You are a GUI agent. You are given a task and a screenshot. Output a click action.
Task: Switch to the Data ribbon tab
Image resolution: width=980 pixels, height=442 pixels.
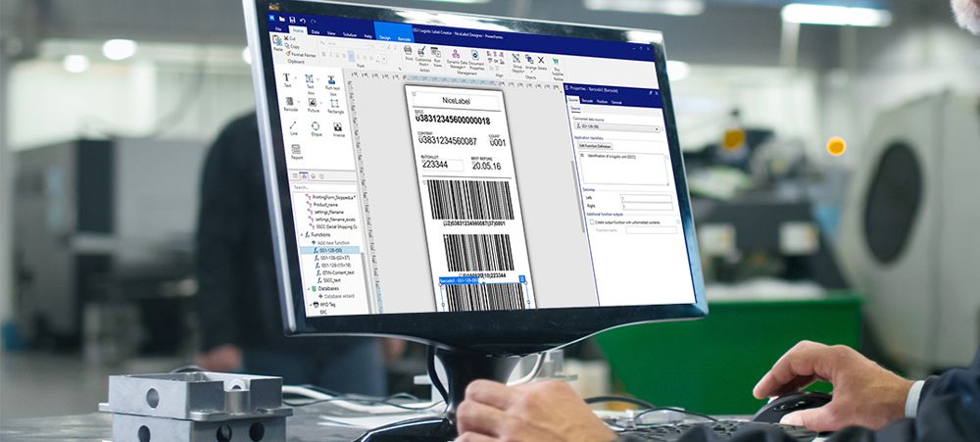point(315,32)
